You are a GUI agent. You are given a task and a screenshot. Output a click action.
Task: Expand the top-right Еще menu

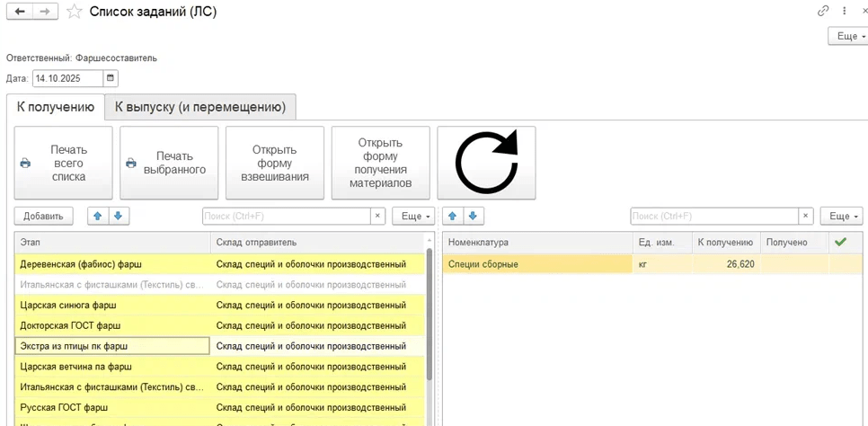(x=846, y=37)
